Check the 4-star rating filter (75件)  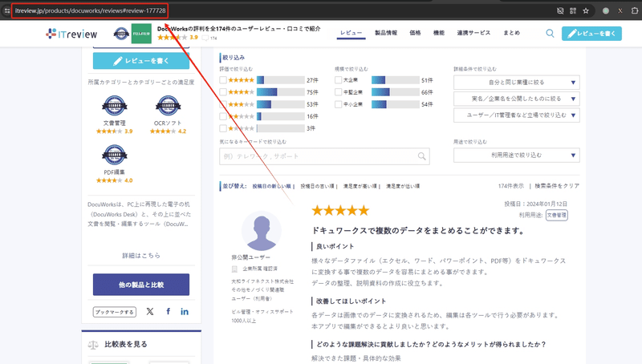pyautogui.click(x=223, y=92)
